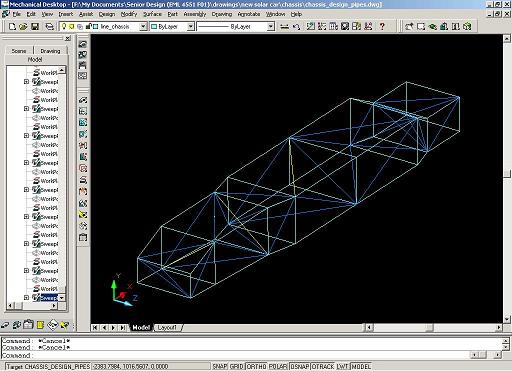The width and height of the screenshot is (512, 372).
Task: Click the yellow notepad icon below browser
Action: [x=40, y=325]
